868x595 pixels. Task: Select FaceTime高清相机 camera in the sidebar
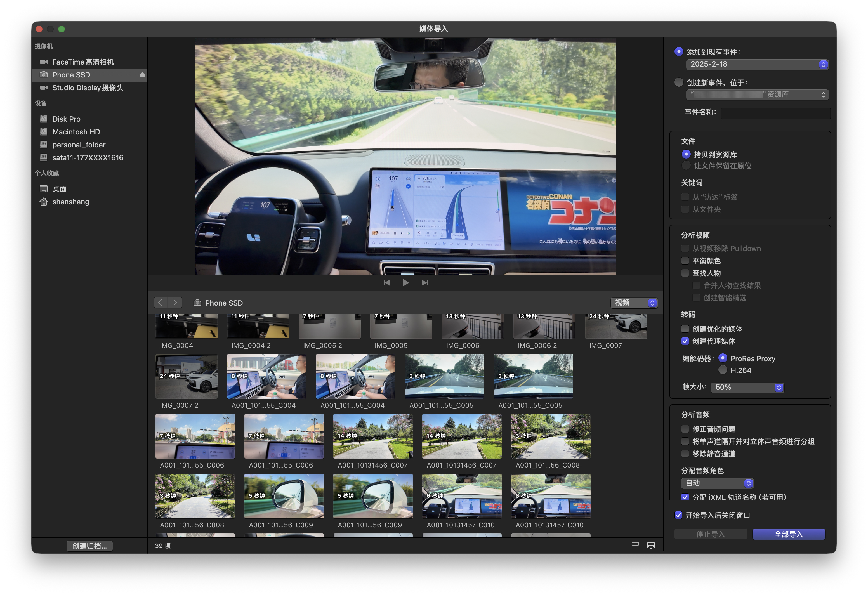point(83,62)
